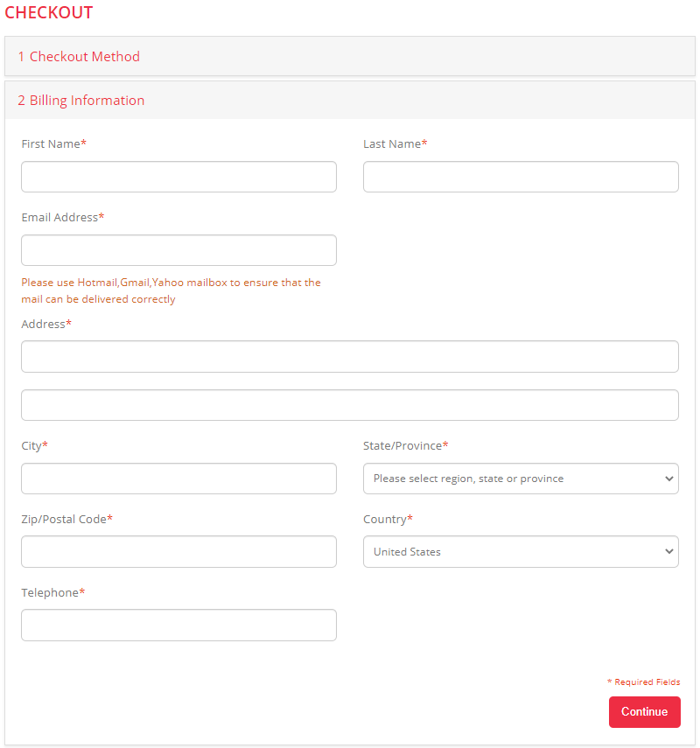700x748 pixels.
Task: Open the State/Province dropdown
Action: 521,479
